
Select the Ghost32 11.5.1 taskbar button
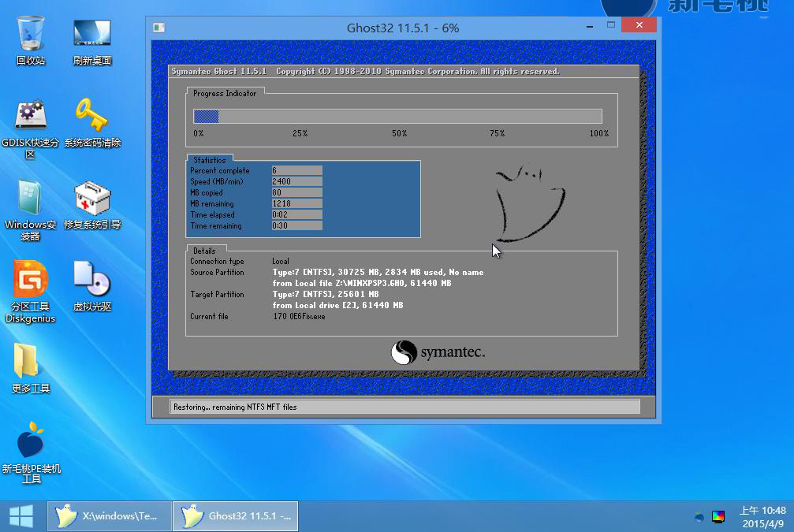pos(236,516)
